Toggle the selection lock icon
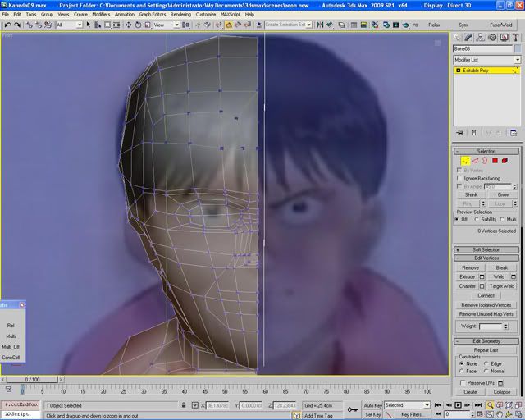525x420 pixels. pos(183,405)
